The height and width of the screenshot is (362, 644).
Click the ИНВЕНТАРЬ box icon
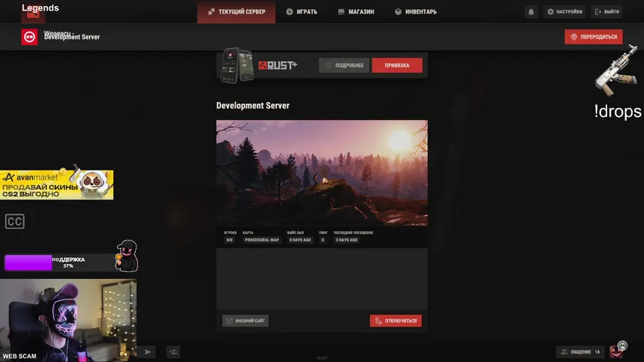click(x=398, y=11)
